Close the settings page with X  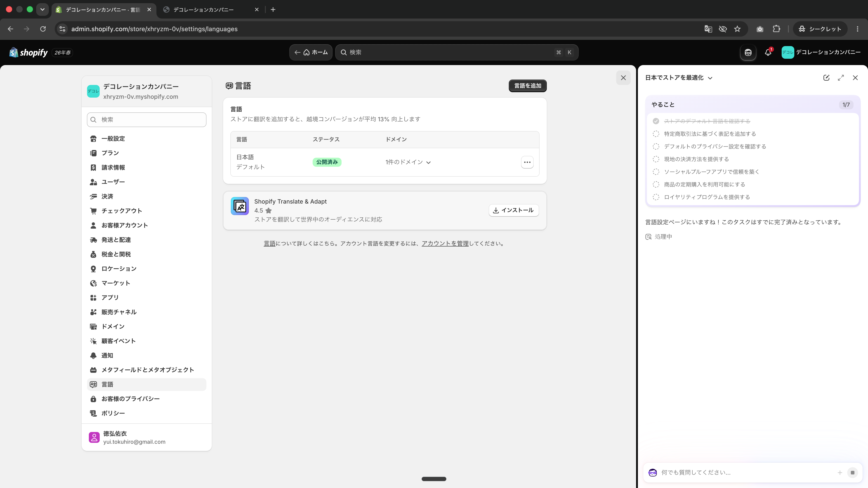coord(623,78)
